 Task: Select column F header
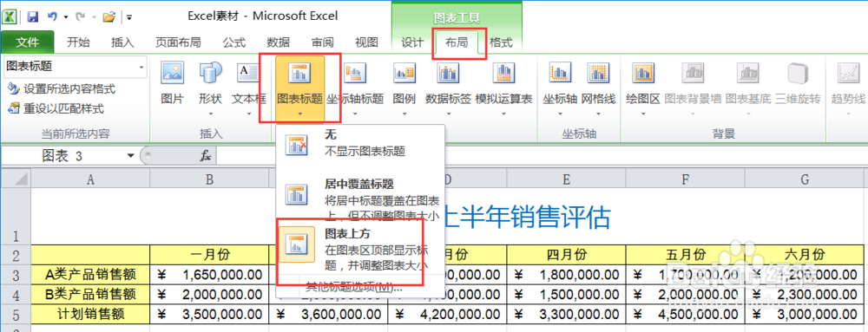[686, 179]
